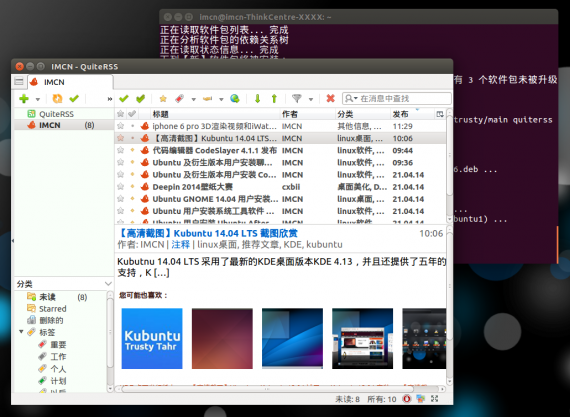This screenshot has width=570, height=417.
Task: Click the globe Open in browser icon
Action: [x=235, y=99]
